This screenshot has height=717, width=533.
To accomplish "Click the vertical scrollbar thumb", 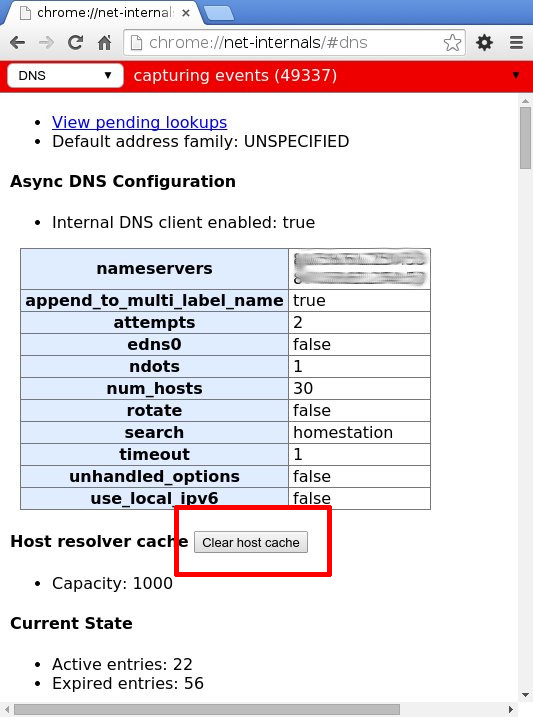I will 526,138.
